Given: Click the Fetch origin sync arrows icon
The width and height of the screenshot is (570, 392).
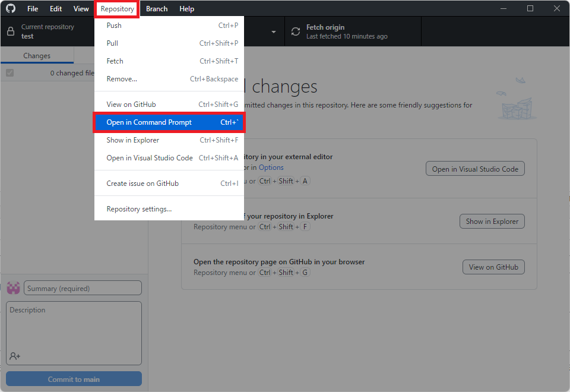Looking at the screenshot, I should [x=296, y=31].
